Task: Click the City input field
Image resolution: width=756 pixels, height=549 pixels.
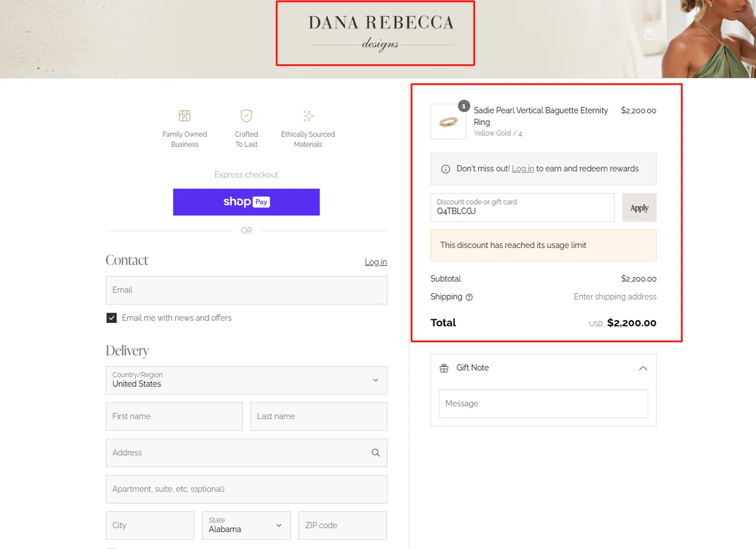Action: (150, 525)
